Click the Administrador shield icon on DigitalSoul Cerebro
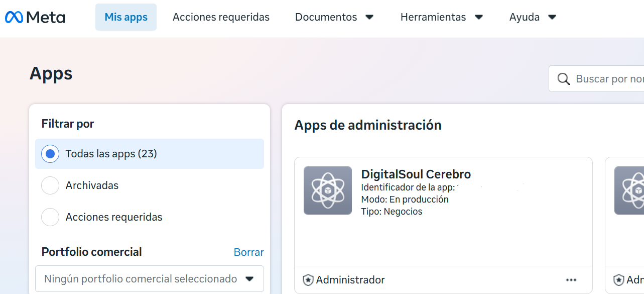 [x=308, y=280]
